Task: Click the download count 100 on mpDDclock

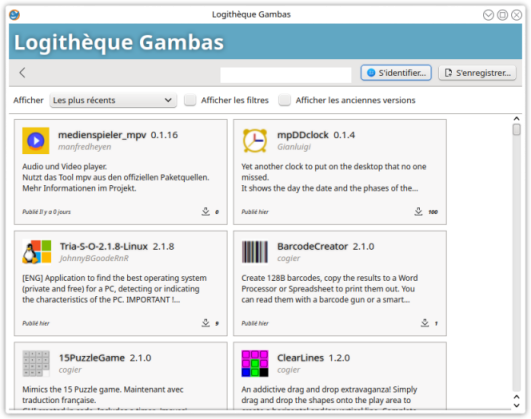Action: click(x=433, y=212)
